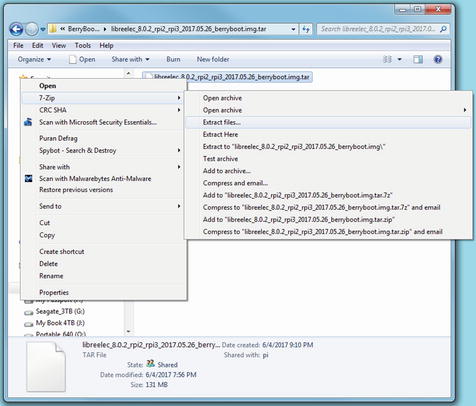The width and height of the screenshot is (476, 406).
Task: Click the search magnifier icon
Action: (443, 29)
